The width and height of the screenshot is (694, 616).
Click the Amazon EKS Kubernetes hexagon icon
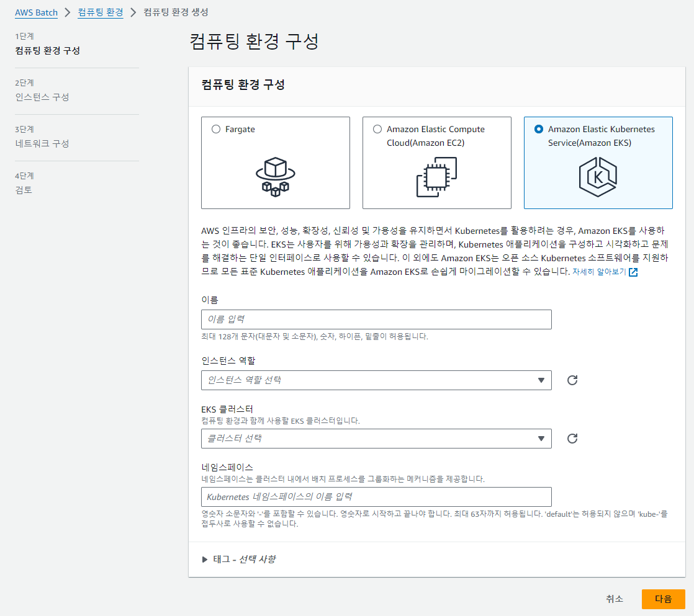598,177
